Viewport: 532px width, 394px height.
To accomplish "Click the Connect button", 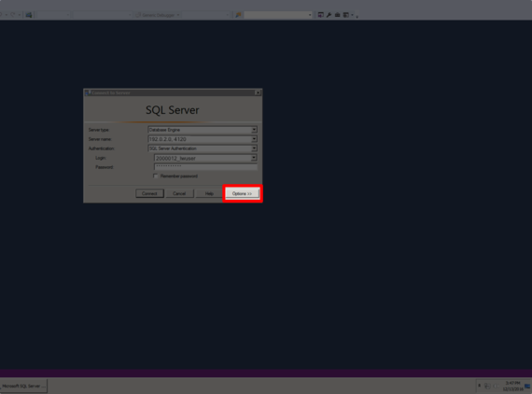I will 149,193.
